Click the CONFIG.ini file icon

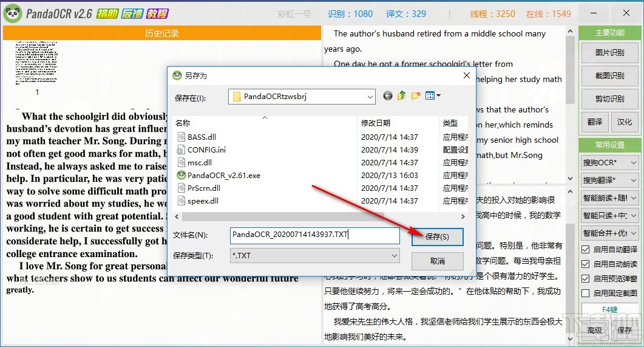(181, 149)
